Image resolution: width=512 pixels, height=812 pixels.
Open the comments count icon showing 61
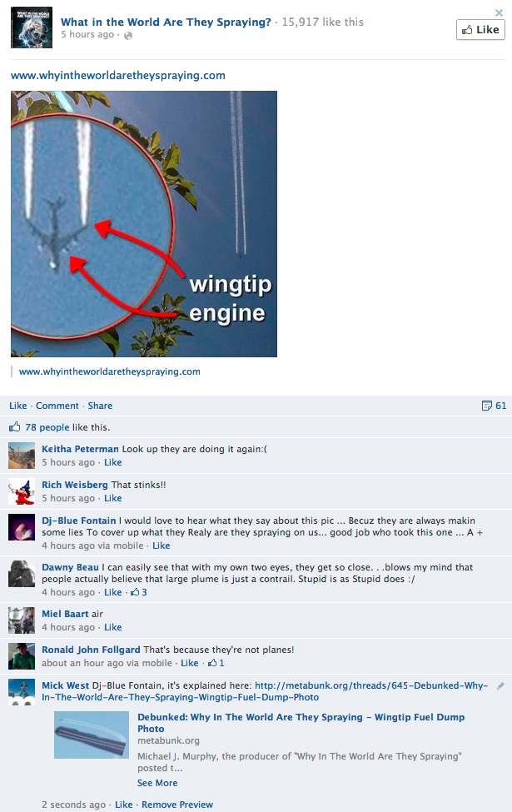point(494,406)
